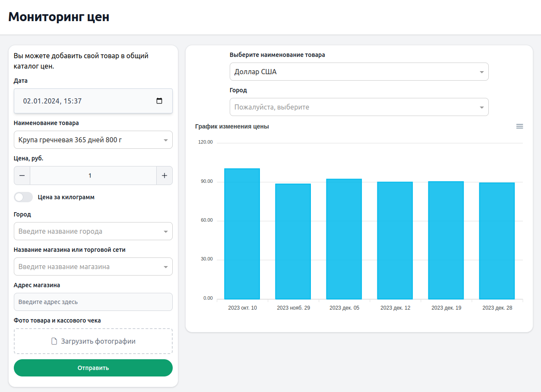
Task: Focus the 'Адрес магазина' address input
Action: [93, 302]
